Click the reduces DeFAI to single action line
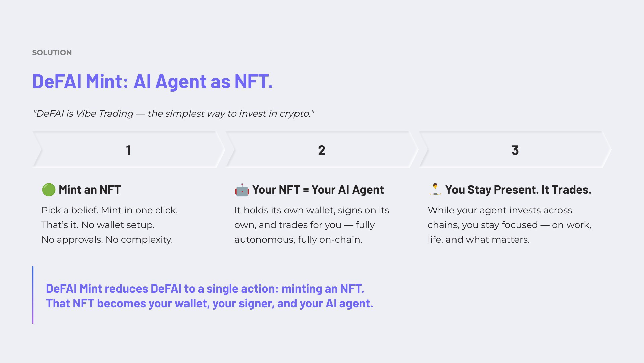 (x=205, y=289)
